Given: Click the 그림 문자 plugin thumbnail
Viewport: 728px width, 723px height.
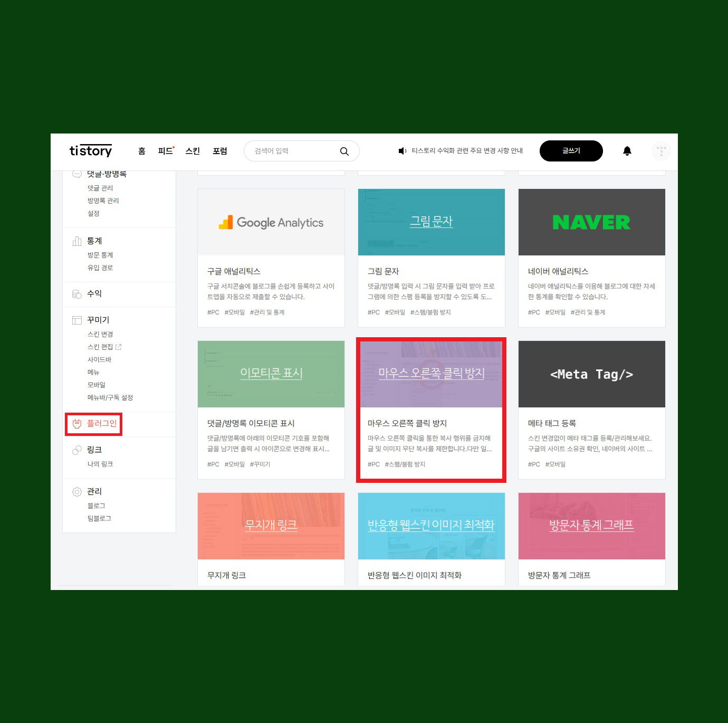Looking at the screenshot, I should point(432,222).
